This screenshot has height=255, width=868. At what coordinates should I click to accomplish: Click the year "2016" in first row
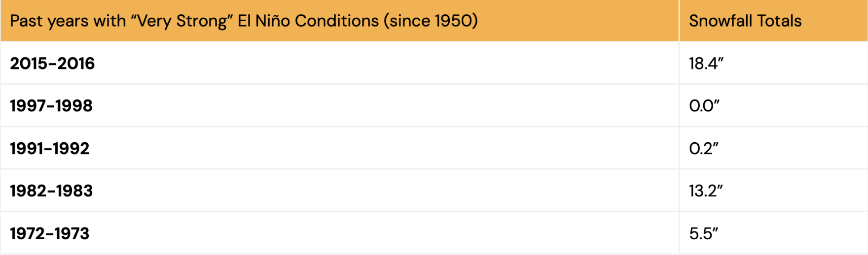(76, 64)
